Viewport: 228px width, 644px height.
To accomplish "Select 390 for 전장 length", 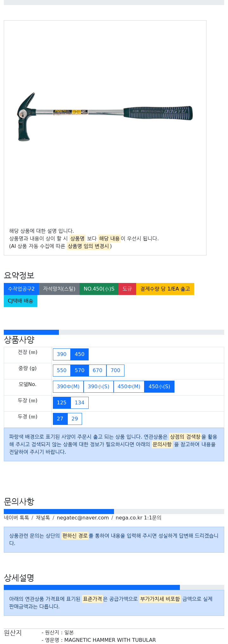I will click(x=62, y=354).
